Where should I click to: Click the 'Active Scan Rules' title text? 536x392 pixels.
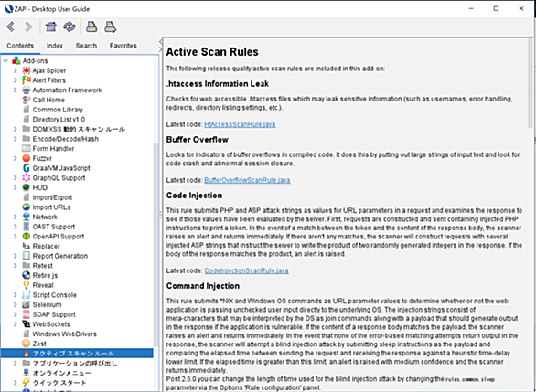point(212,52)
